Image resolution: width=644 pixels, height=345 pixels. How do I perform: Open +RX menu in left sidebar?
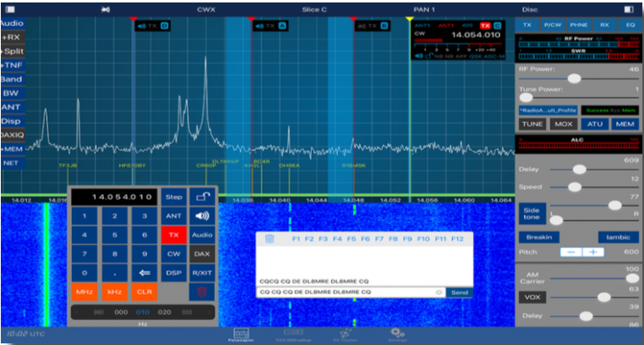(x=12, y=37)
